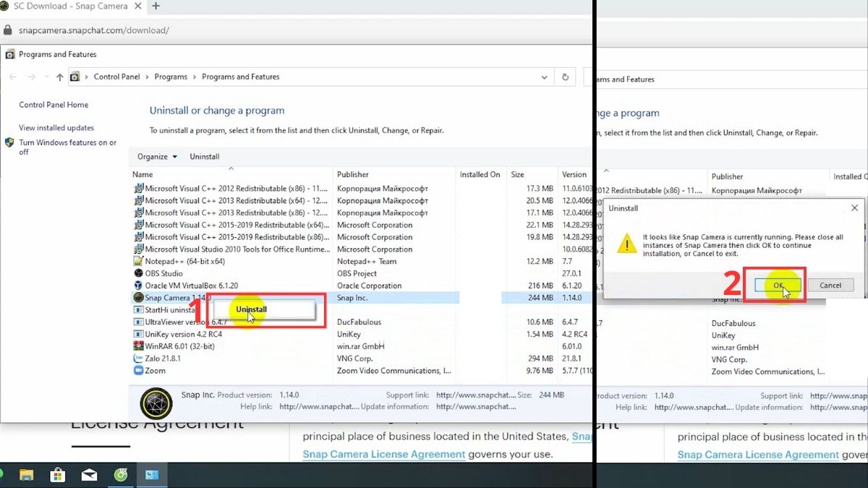Click Cancel in the Uninstall dialog
The height and width of the screenshot is (488, 868).
coord(830,286)
